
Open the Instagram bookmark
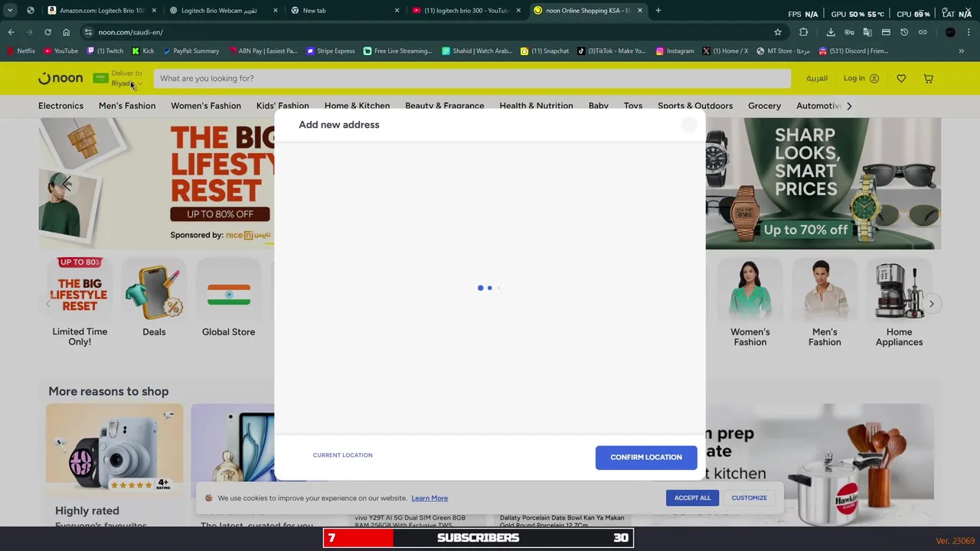pyautogui.click(x=675, y=51)
